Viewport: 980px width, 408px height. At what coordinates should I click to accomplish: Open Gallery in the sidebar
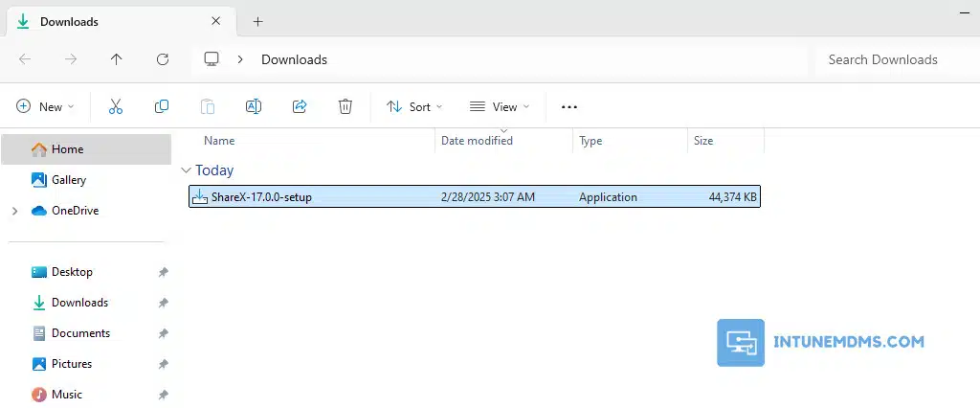tap(69, 180)
